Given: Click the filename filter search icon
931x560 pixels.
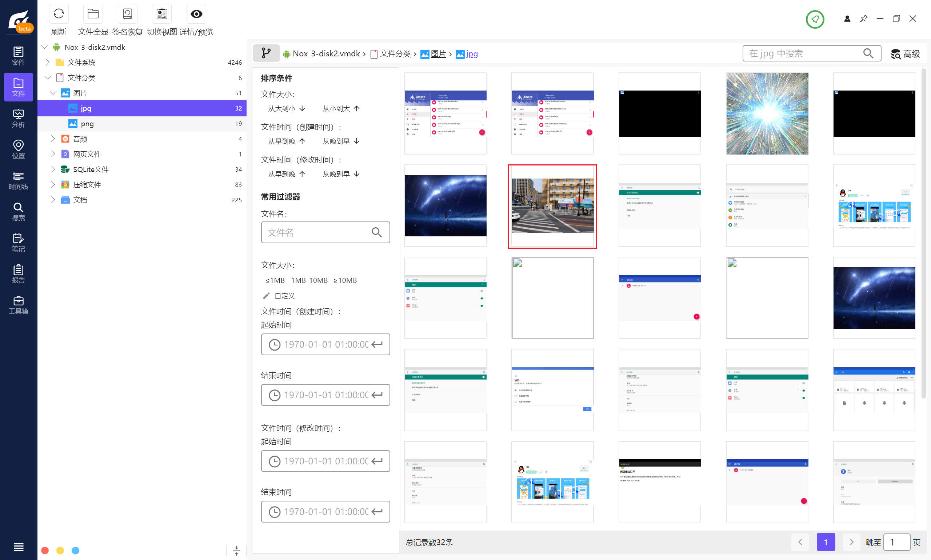Looking at the screenshot, I should coord(377,232).
